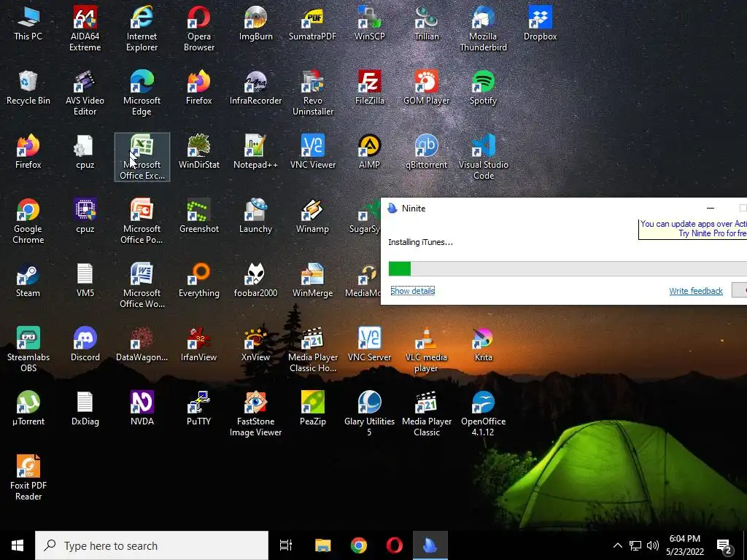Click the iTunes installation progress bar
Image resolution: width=747 pixels, height=560 pixels.
coord(568,268)
